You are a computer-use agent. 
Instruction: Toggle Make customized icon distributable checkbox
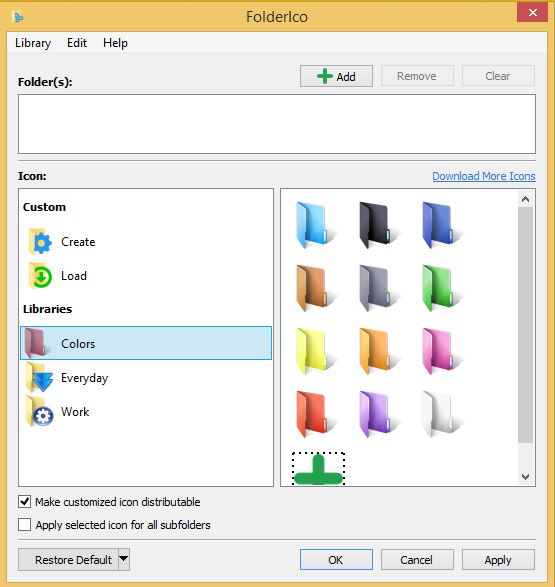click(x=25, y=502)
